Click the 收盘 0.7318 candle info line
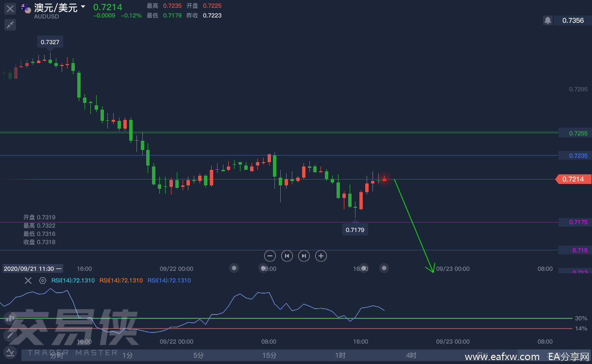The width and height of the screenshot is (592, 364). click(x=39, y=242)
